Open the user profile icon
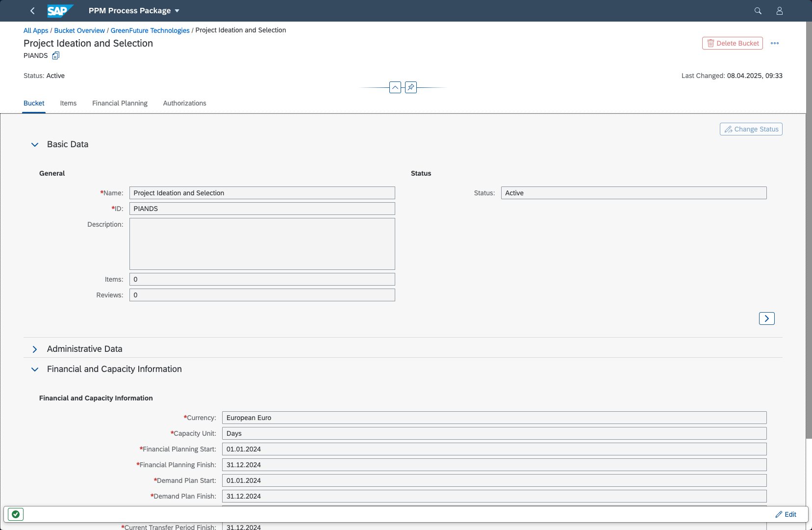The width and height of the screenshot is (812, 530). pos(779,11)
